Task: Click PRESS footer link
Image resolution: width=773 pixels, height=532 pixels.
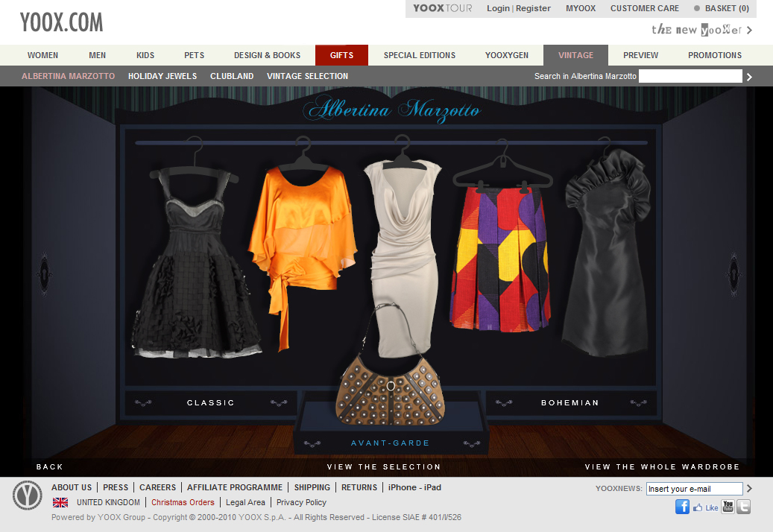Action: [116, 487]
